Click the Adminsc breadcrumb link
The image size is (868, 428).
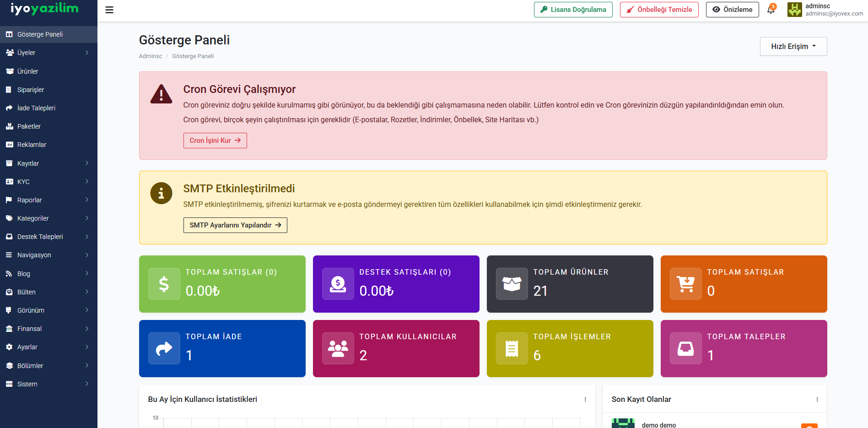click(x=151, y=56)
